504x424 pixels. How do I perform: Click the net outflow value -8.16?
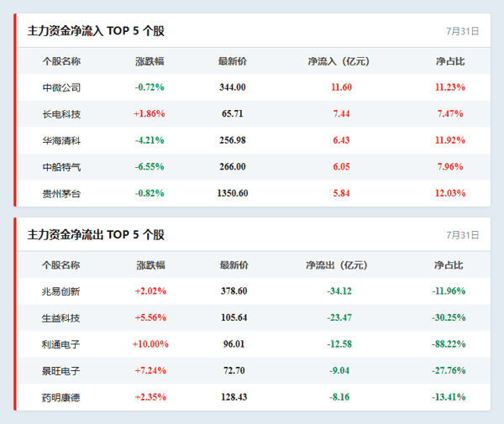(339, 397)
